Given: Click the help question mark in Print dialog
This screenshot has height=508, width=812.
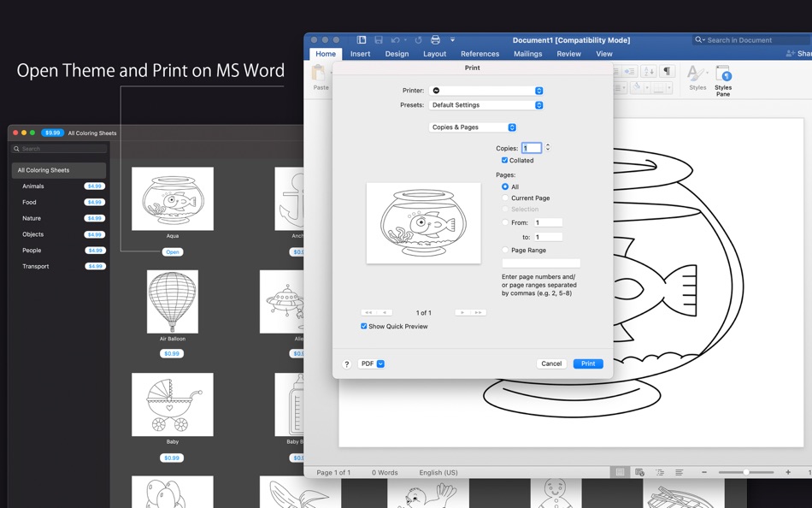Looking at the screenshot, I should coord(347,363).
